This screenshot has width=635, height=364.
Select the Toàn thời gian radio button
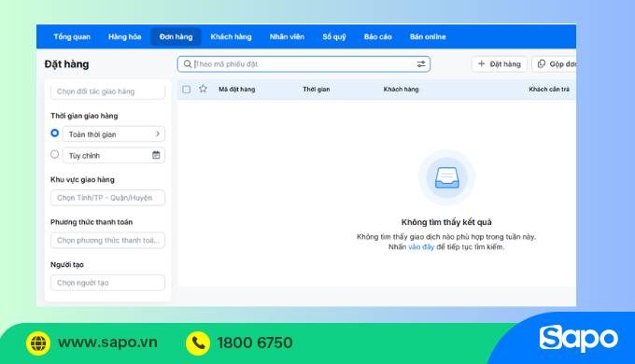55,133
